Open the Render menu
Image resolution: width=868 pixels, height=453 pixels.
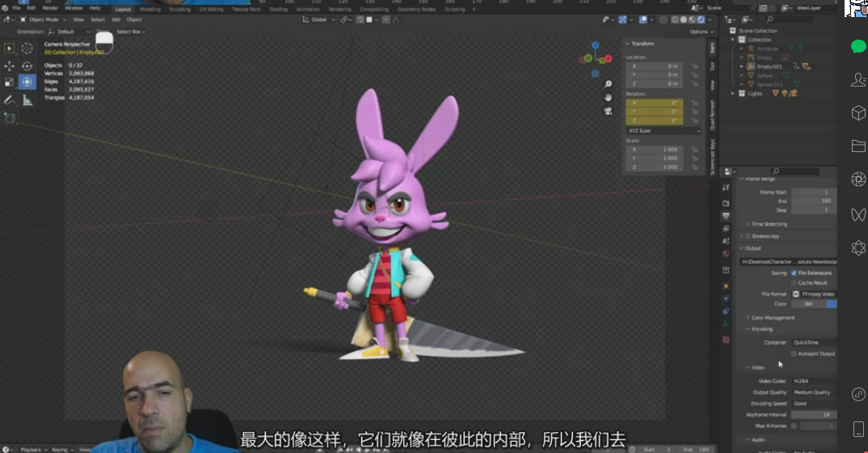coord(50,8)
